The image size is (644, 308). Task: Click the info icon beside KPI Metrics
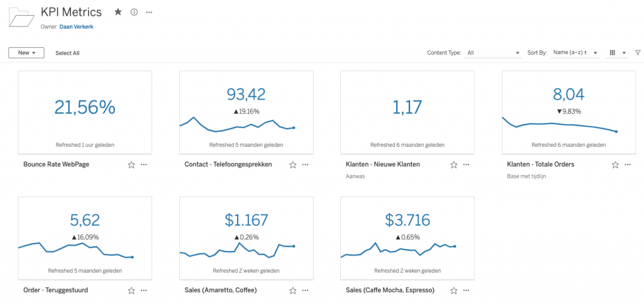pos(134,12)
